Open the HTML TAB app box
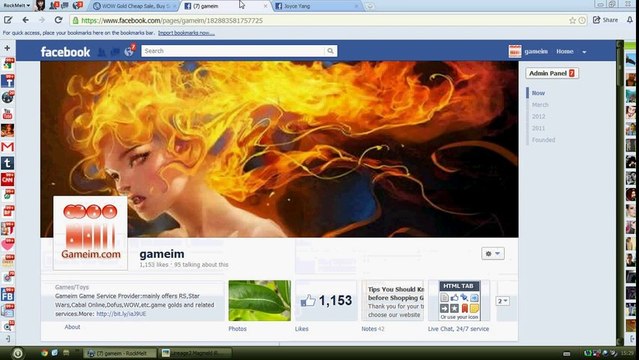 459,300
